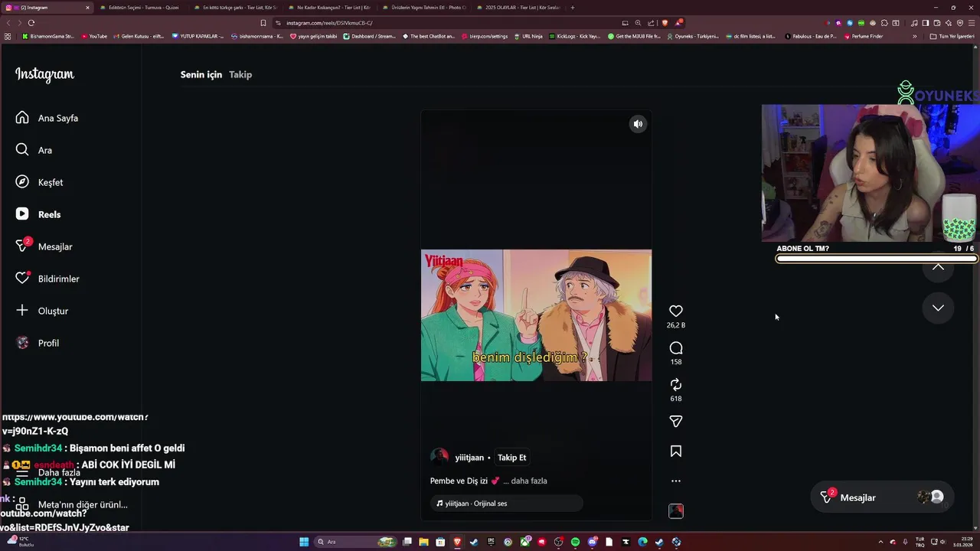This screenshot has width=980, height=551.
Task: Repost the reel with repost icon
Action: [675, 384]
